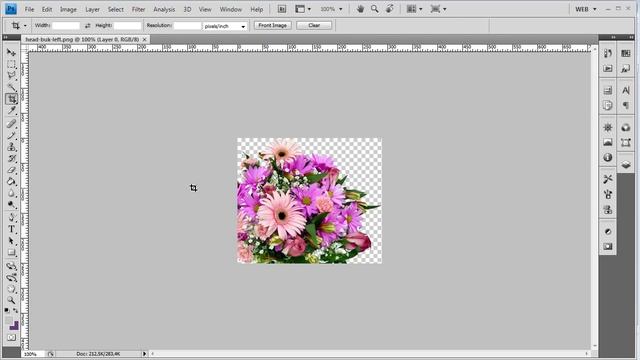Select the Eraser tool
This screenshot has width=640, height=360.
tap(11, 170)
